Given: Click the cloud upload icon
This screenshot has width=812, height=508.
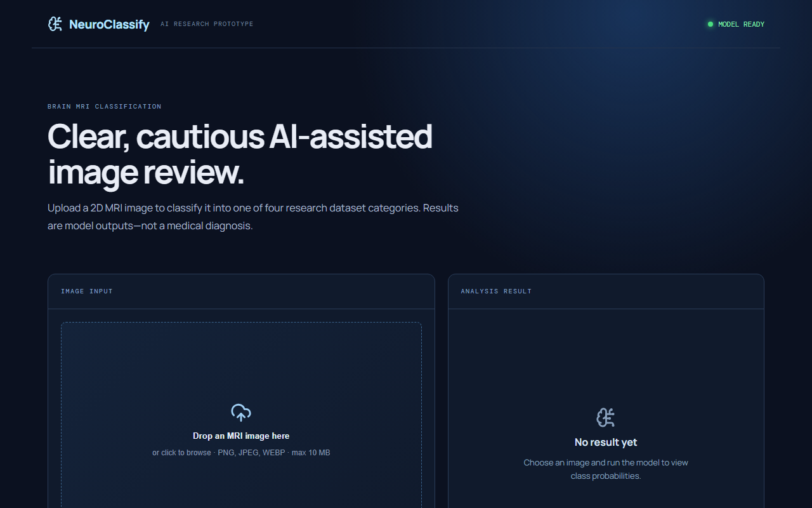Looking at the screenshot, I should click(x=241, y=413).
